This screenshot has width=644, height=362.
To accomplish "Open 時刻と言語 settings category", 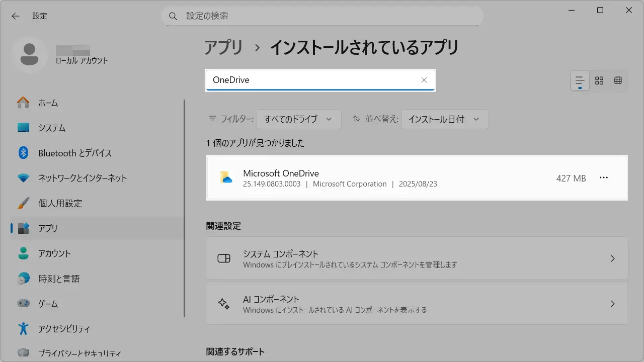I will pos(97,279).
